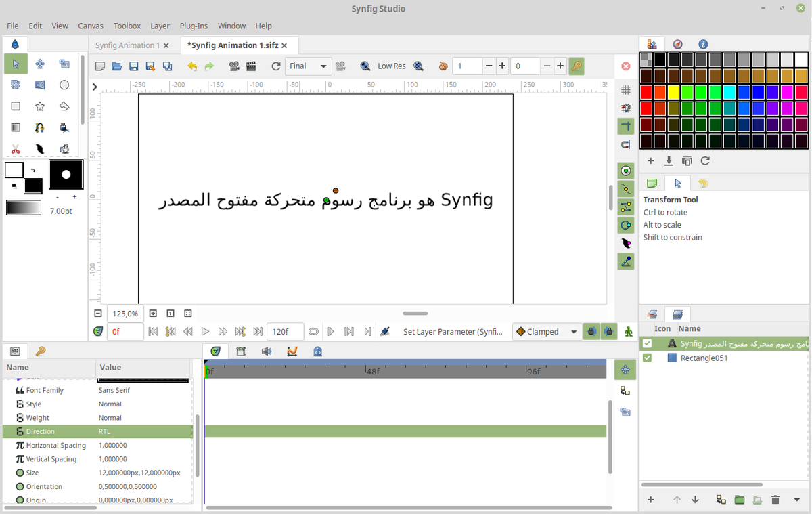Select the Cutout scissors tool
This screenshot has height=514, width=812.
pyautogui.click(x=15, y=148)
